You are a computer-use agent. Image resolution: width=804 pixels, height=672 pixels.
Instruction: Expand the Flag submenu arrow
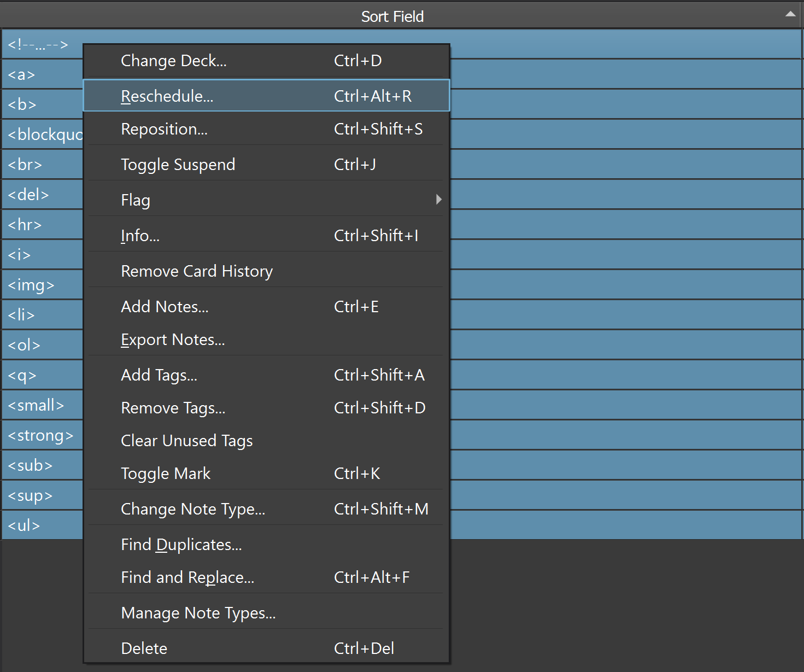(x=438, y=200)
